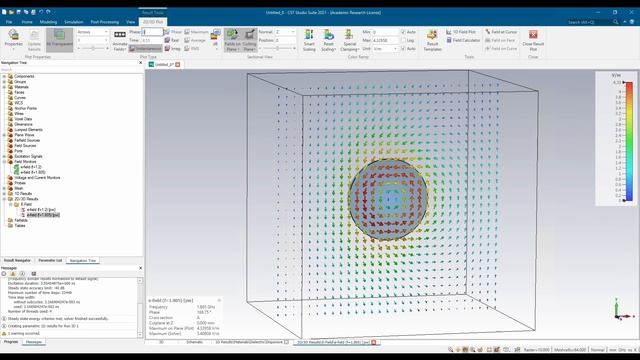Click the Navigation Tree search field
Viewport: 640px width, 360px height.
[72, 70]
